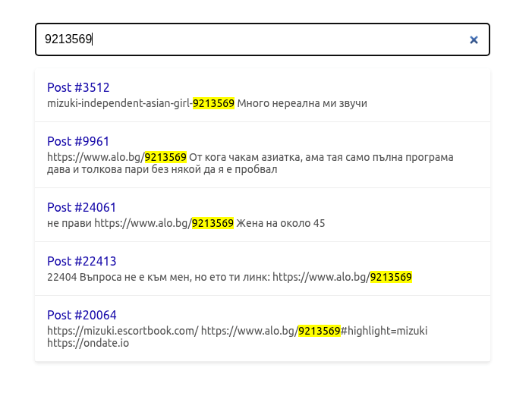Select the snippet with mizuki.escortbook.com
The width and height of the screenshot is (532, 412).
[x=237, y=337]
